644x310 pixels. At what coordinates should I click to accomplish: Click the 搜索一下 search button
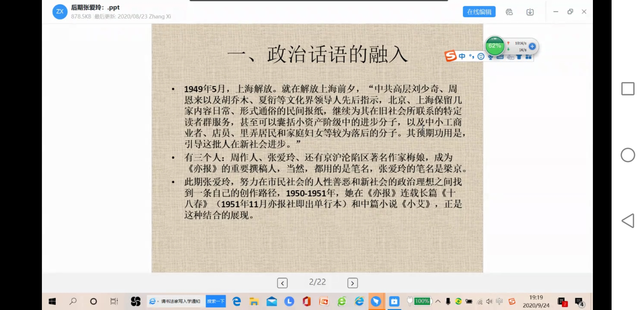pos(216,301)
